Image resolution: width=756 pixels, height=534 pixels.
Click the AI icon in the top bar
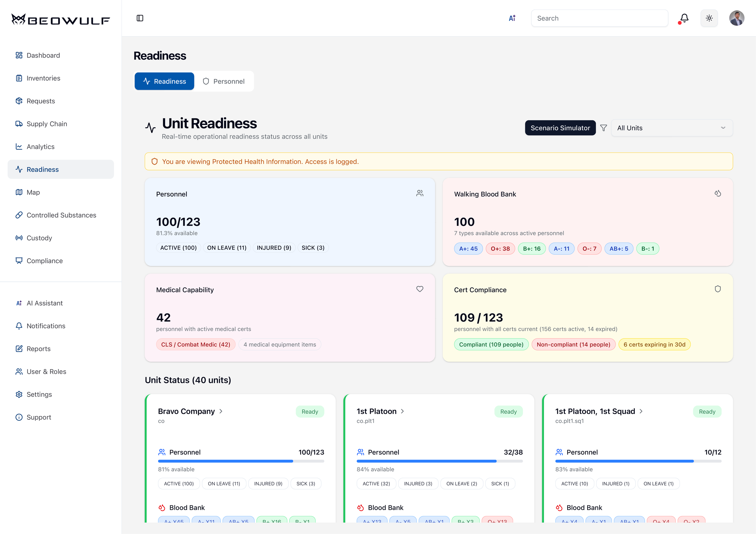tap(512, 18)
